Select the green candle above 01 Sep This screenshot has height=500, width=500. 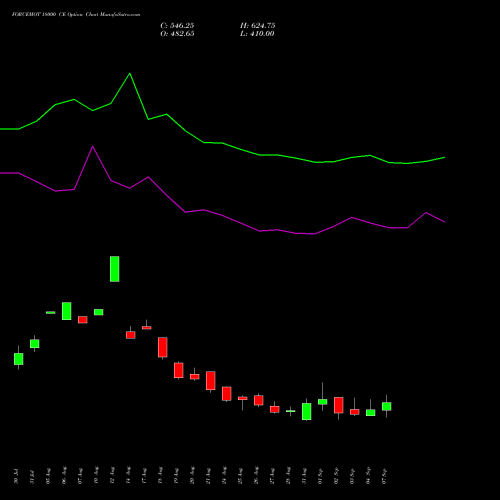[323, 402]
